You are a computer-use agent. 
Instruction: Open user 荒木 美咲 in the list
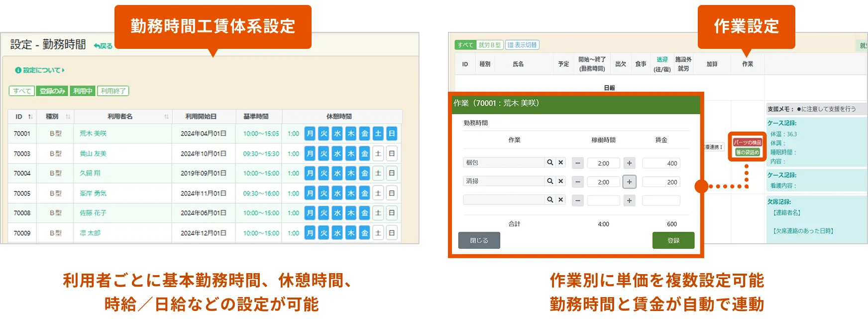93,134
